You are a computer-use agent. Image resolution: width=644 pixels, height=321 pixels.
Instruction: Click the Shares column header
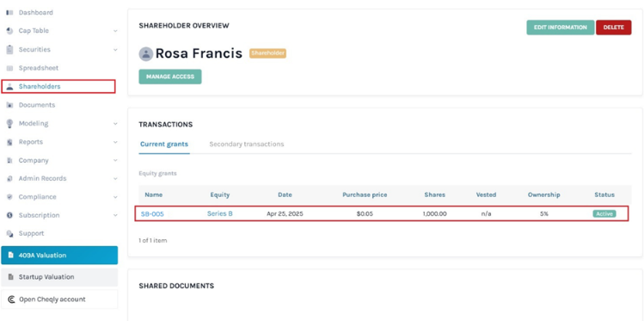[x=434, y=194]
